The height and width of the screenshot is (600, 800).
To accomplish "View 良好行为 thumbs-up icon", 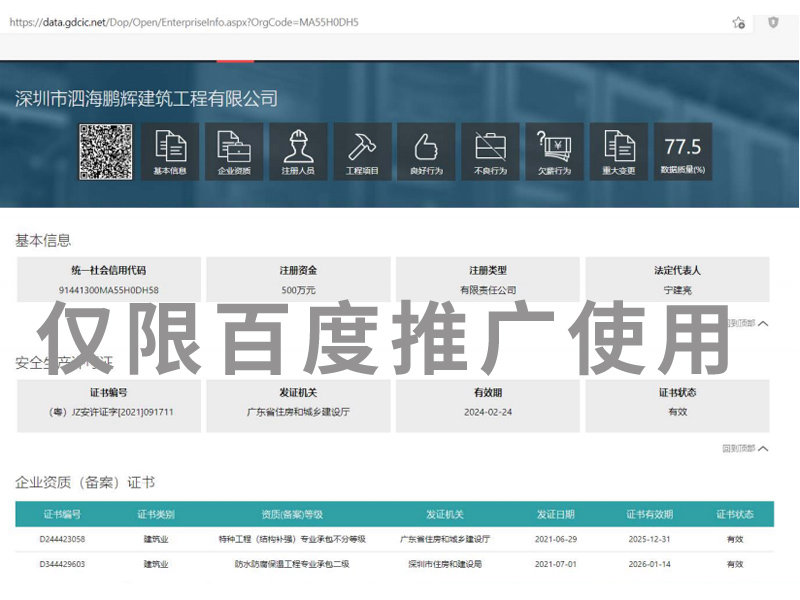I will (x=427, y=152).
